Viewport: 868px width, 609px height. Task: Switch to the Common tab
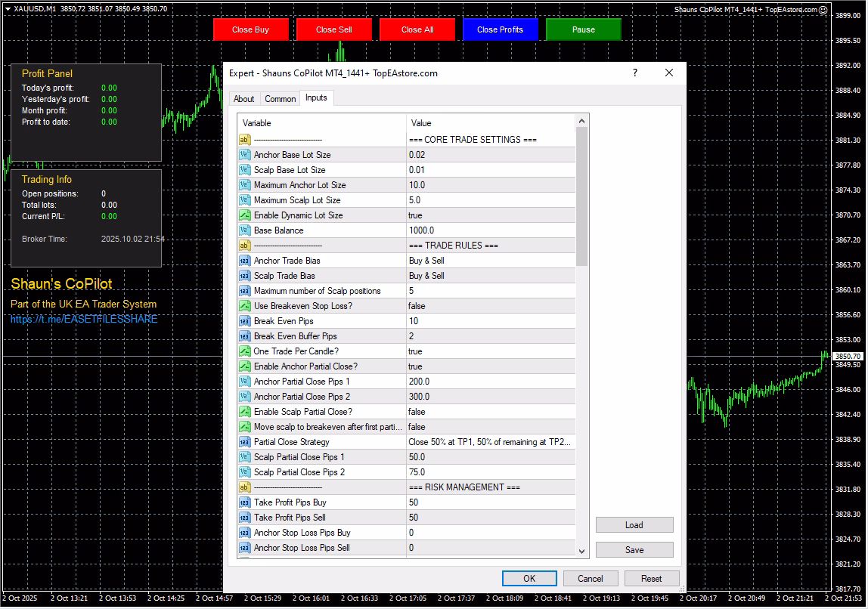280,99
